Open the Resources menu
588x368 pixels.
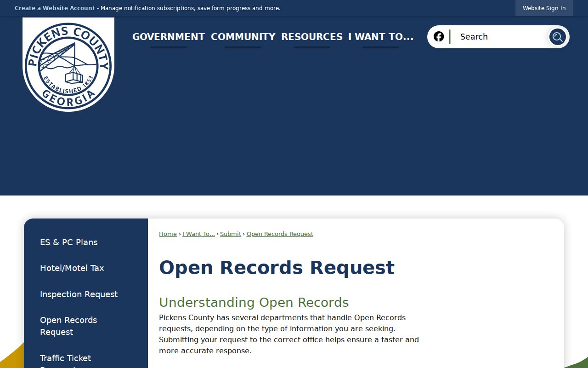[312, 37]
